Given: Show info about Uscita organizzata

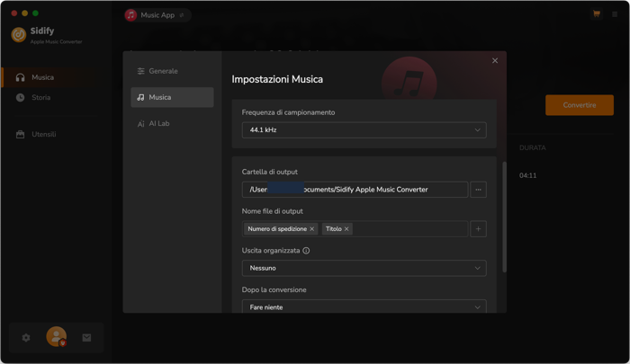Looking at the screenshot, I should [306, 251].
